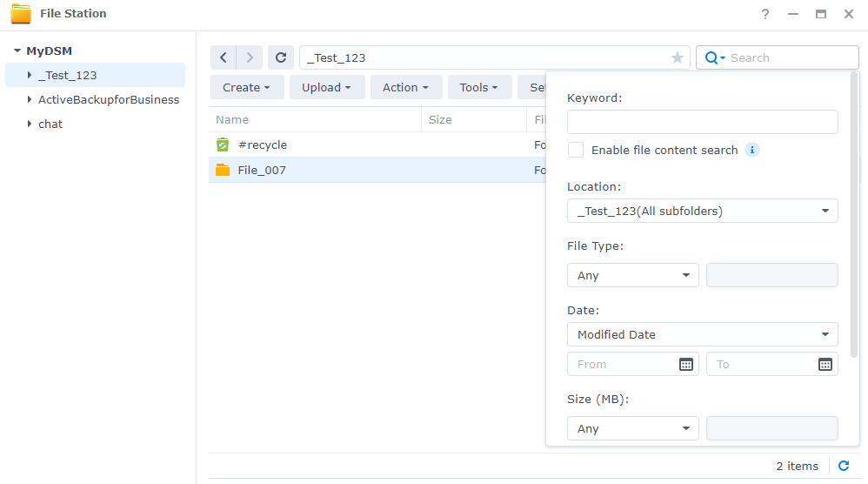Sort by the Name column header
The height and width of the screenshot is (484, 868).
click(x=315, y=119)
